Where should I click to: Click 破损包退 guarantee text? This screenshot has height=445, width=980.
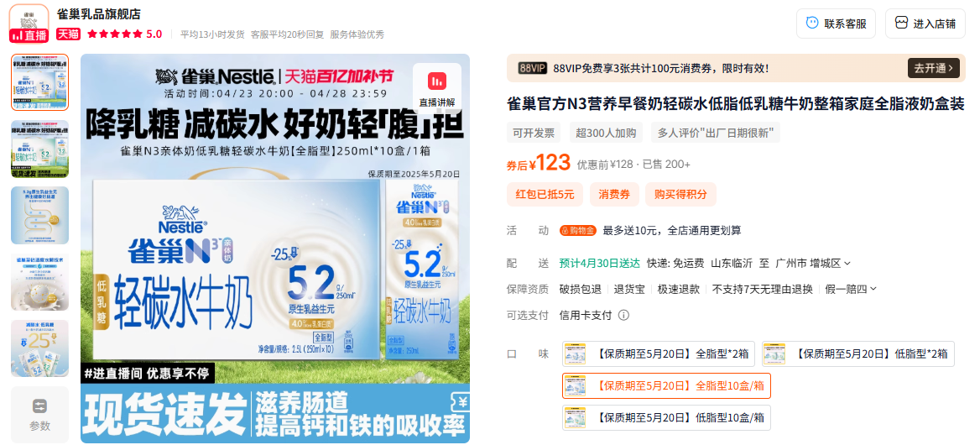click(580, 289)
